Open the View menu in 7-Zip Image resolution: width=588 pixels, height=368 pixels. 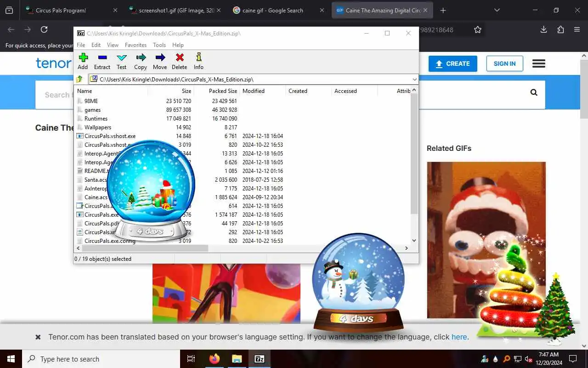coord(113,45)
